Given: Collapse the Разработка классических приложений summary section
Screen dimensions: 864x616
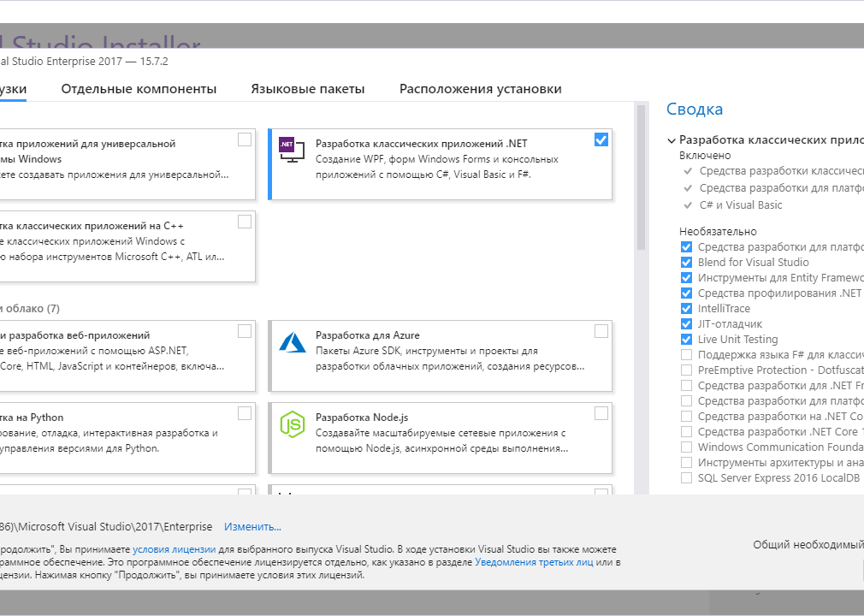Looking at the screenshot, I should [x=672, y=140].
